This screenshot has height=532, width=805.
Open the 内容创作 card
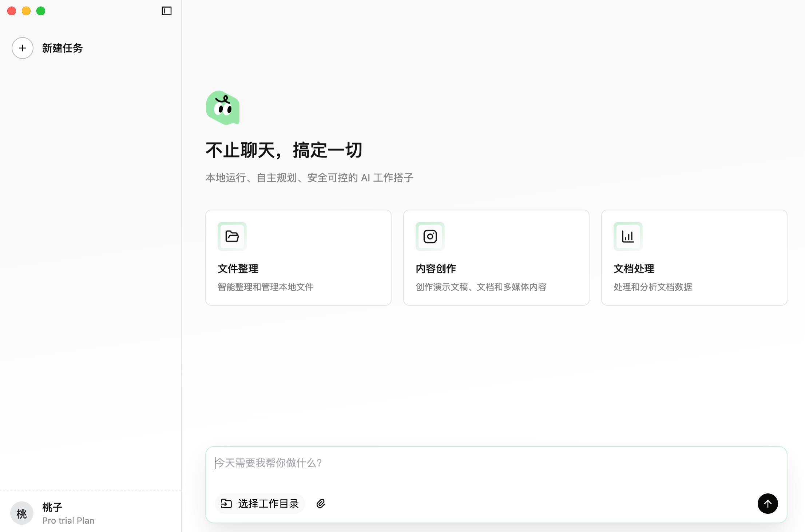[x=496, y=257]
